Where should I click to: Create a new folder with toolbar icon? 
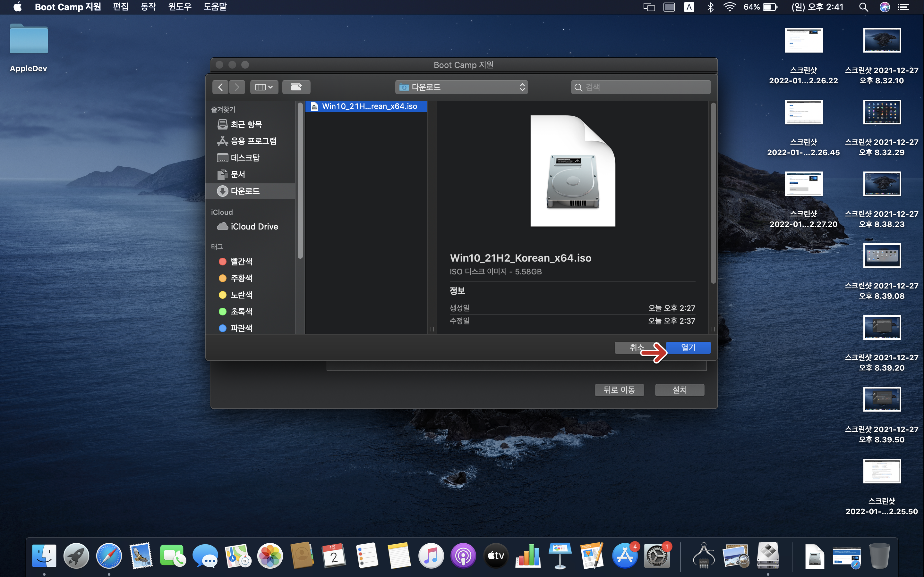296,87
